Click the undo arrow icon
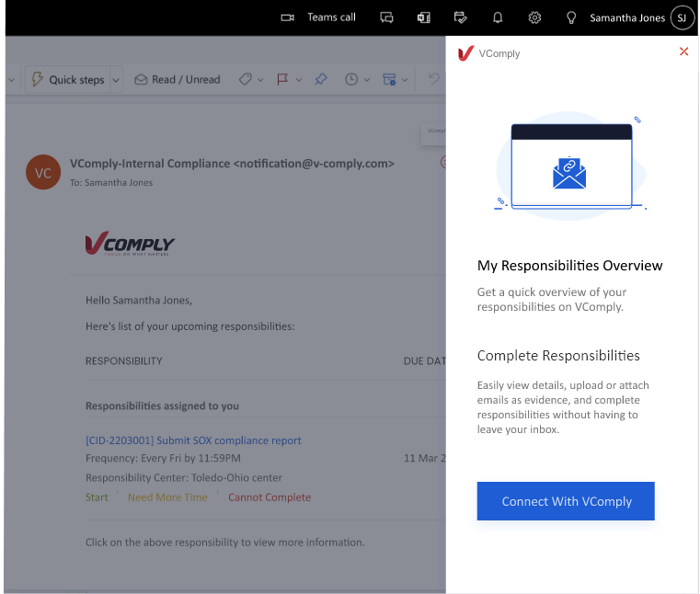This screenshot has width=700, height=594. [433, 79]
